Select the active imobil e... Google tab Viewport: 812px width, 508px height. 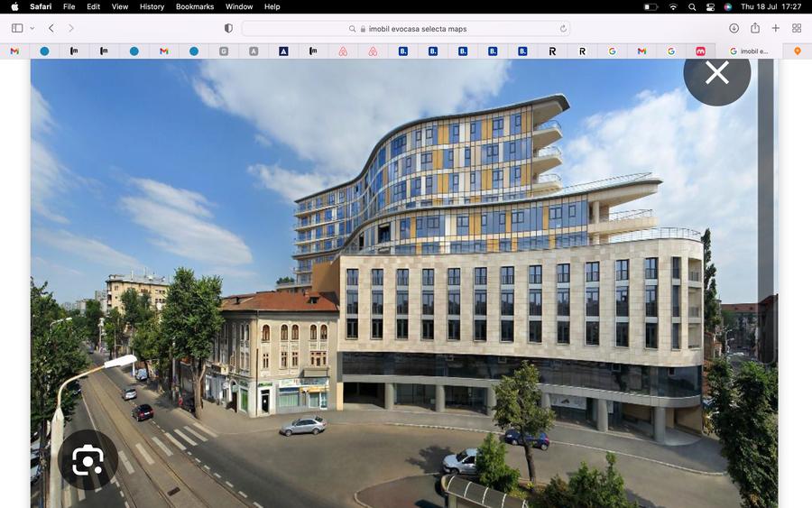[749, 51]
